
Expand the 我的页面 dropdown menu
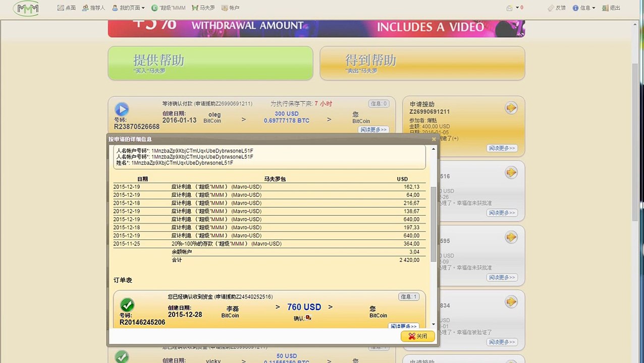click(128, 8)
